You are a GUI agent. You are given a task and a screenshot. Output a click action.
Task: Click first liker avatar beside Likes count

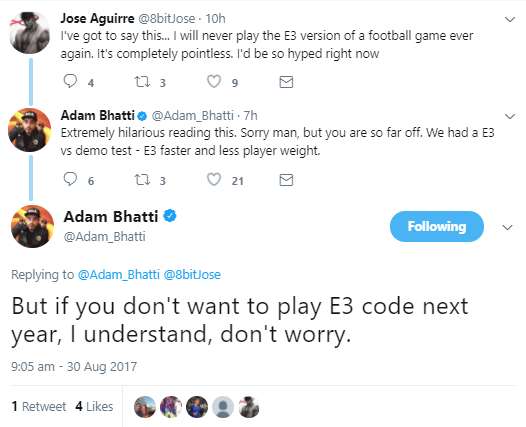tap(145, 407)
